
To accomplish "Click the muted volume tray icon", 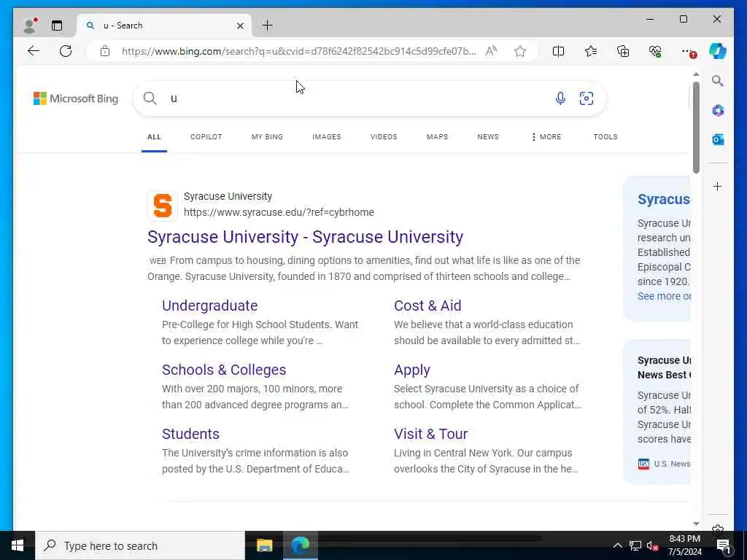I will (652, 545).
